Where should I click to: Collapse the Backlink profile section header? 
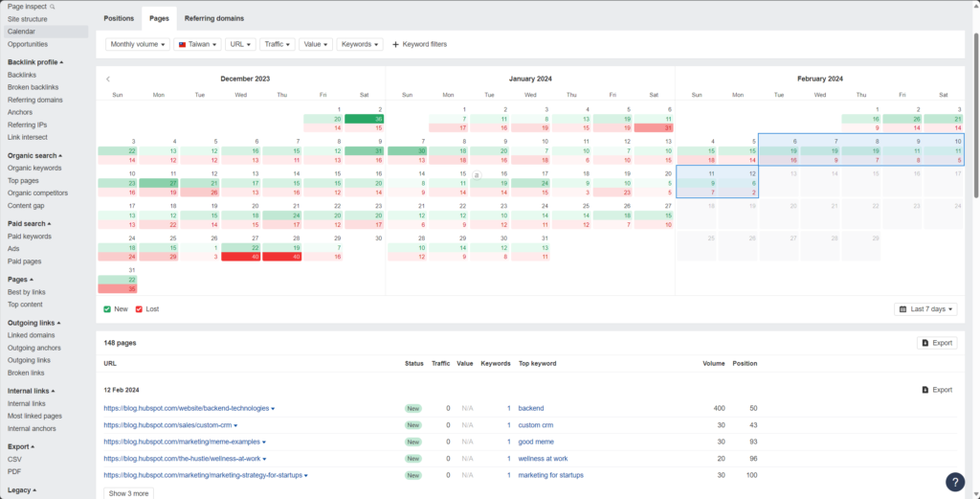(x=35, y=62)
